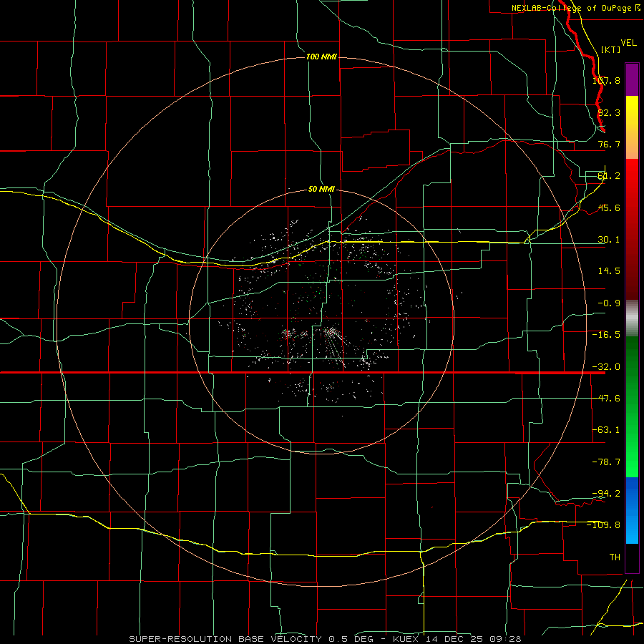Click the 61.2 legend value
The width and height of the screenshot is (644, 644).
(609, 176)
